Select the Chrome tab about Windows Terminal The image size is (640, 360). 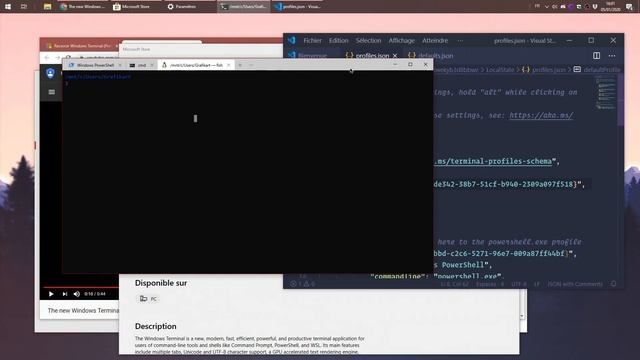[x=82, y=46]
